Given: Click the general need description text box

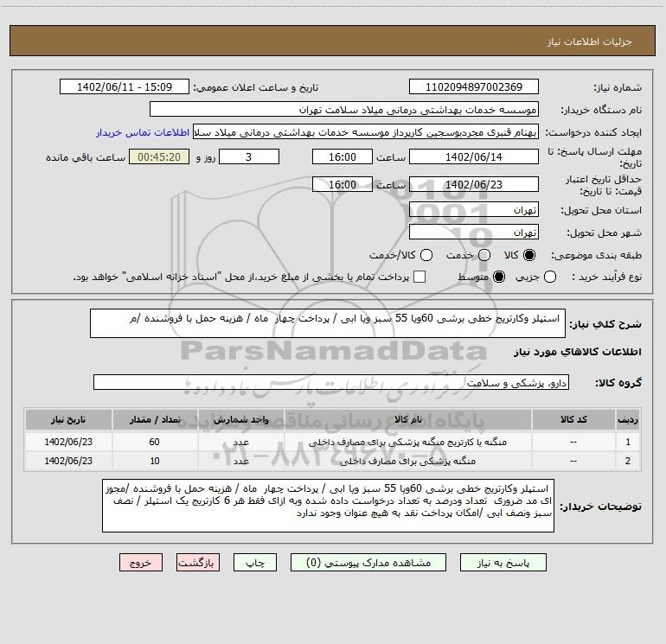Looking at the screenshot, I should tap(328, 323).
